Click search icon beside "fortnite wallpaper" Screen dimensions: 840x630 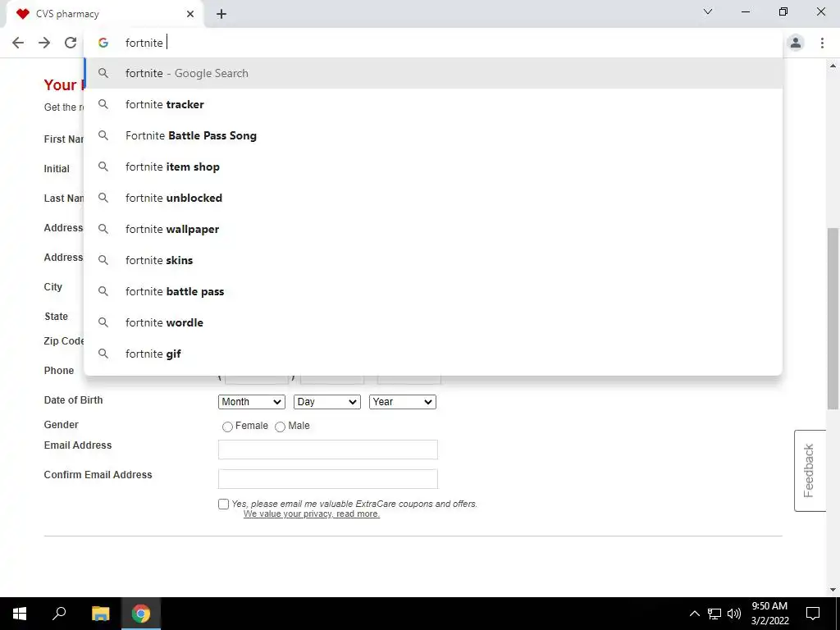(103, 229)
